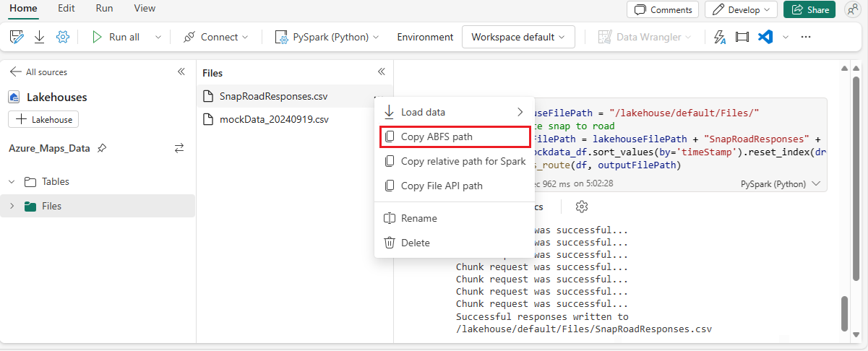Open in VS Code icon

pyautogui.click(x=765, y=37)
